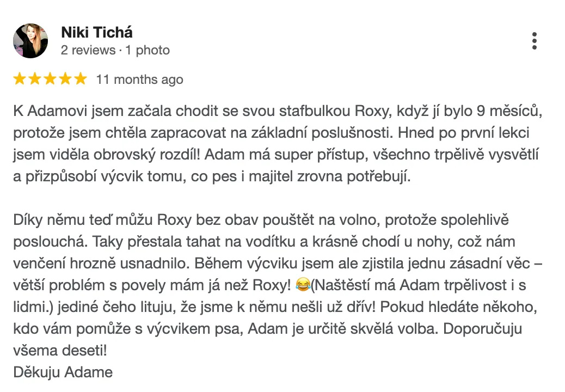This screenshot has width=565, height=392.
Task: Click the first rating star
Action: pyautogui.click(x=20, y=79)
